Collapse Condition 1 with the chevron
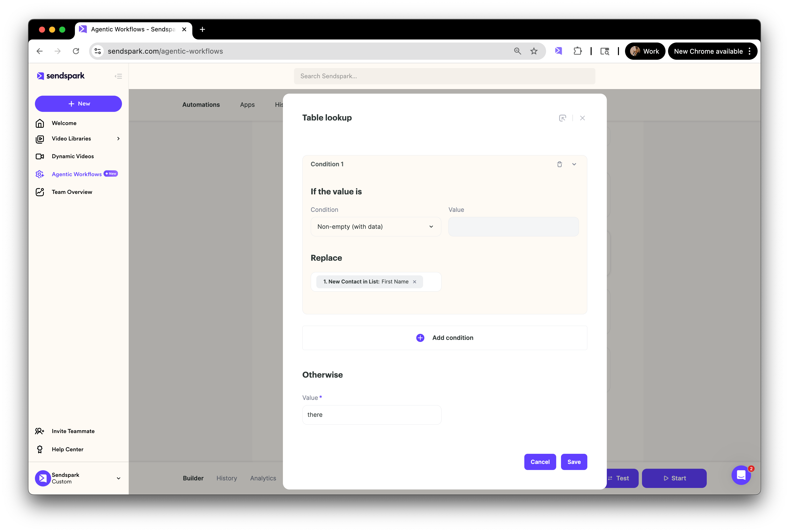The width and height of the screenshot is (789, 532). [x=574, y=164]
